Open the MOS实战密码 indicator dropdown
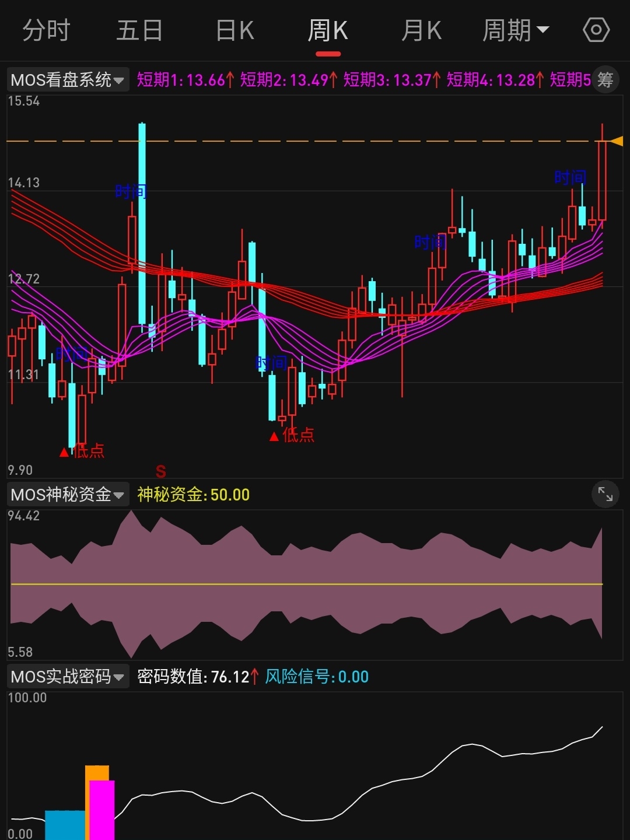Image resolution: width=630 pixels, height=840 pixels. [x=68, y=677]
